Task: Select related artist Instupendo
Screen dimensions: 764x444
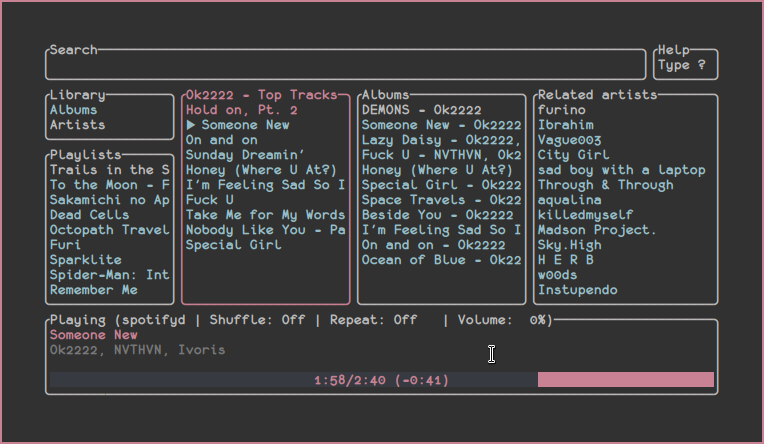Action: coord(578,290)
